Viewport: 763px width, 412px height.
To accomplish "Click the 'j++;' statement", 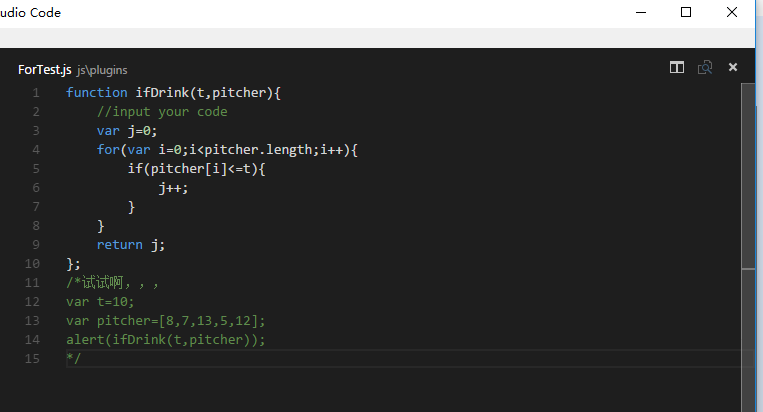I will [x=173, y=188].
